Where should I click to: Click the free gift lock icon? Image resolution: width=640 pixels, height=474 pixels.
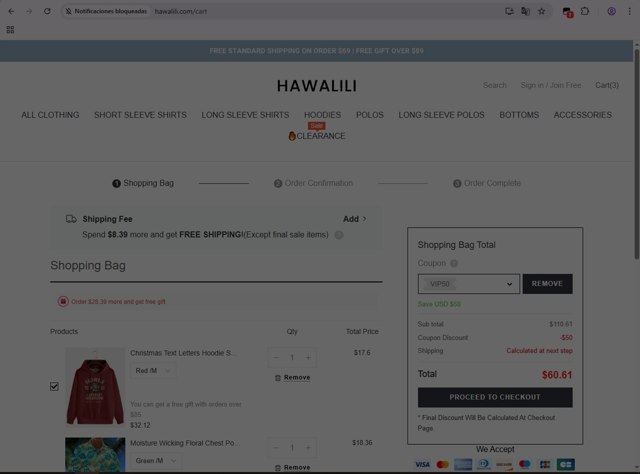pos(63,302)
